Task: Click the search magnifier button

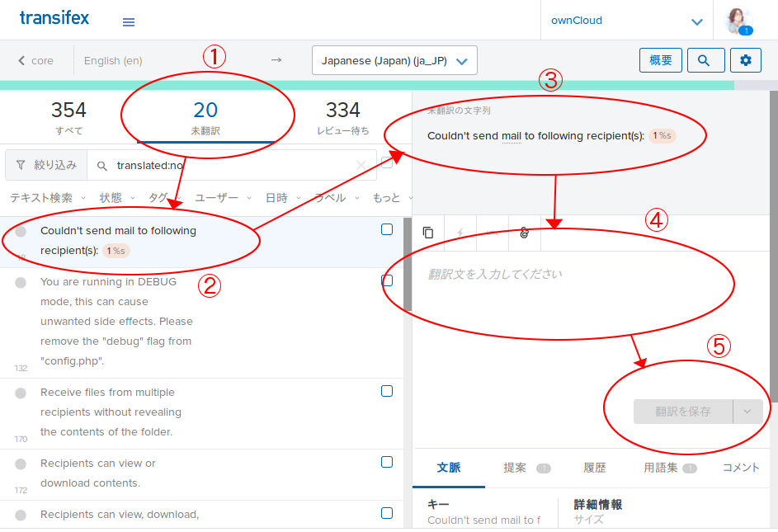Action: click(704, 60)
